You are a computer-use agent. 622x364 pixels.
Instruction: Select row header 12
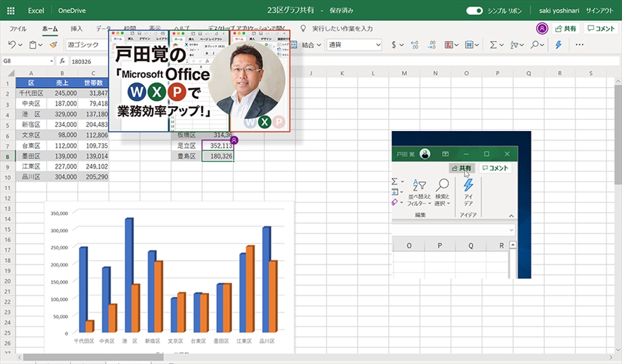click(x=7, y=198)
